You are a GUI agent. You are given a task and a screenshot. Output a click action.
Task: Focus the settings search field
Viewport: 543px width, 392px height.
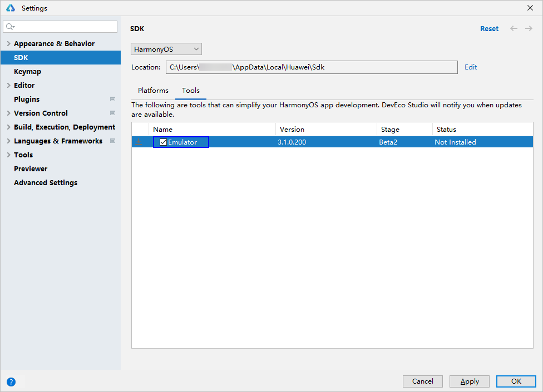[x=60, y=27]
